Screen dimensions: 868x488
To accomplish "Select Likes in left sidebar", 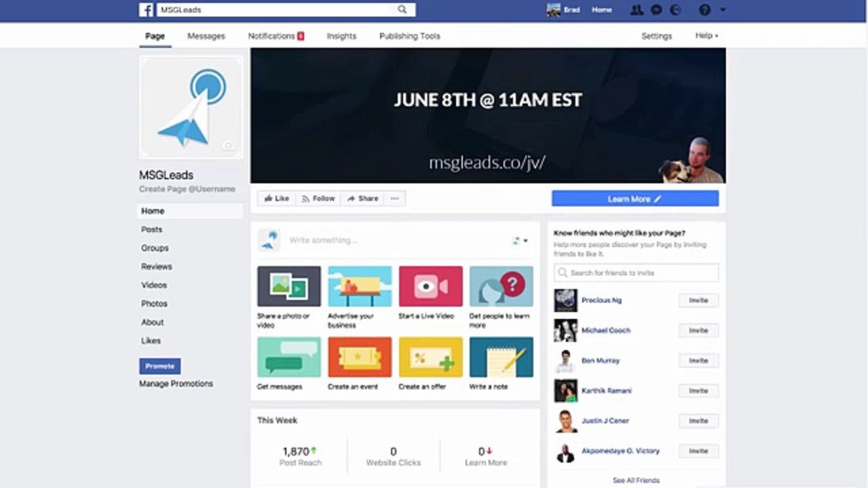I will [x=151, y=341].
